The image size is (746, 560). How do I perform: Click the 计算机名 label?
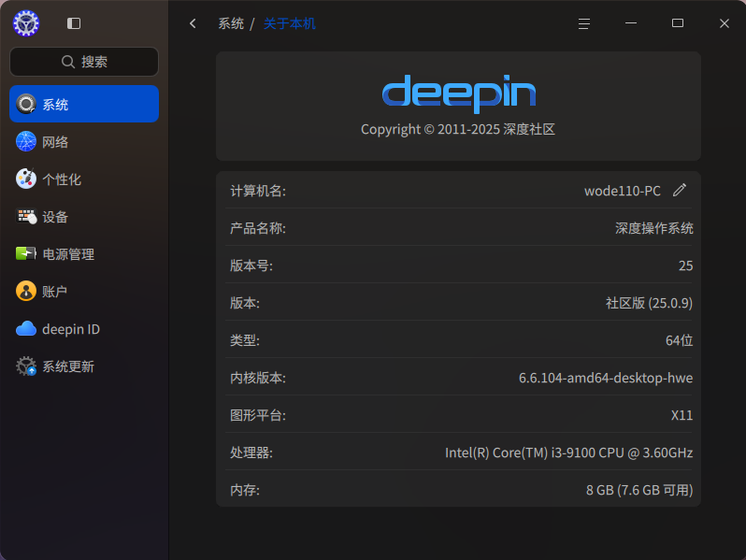click(x=258, y=191)
